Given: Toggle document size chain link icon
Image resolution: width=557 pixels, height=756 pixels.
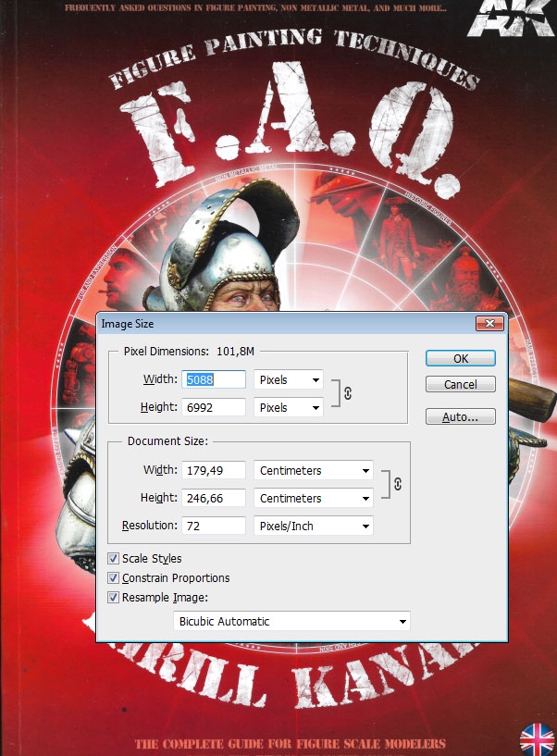Looking at the screenshot, I should (398, 484).
